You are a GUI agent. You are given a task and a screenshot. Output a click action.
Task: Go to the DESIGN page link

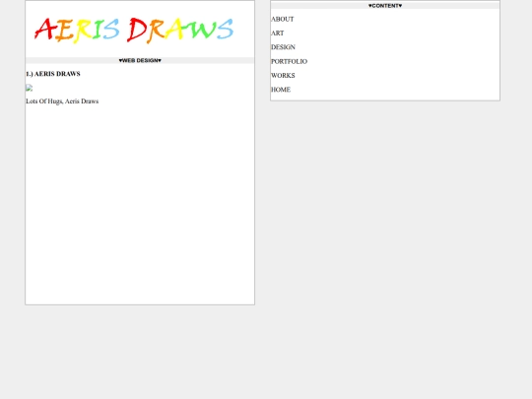coord(283,47)
